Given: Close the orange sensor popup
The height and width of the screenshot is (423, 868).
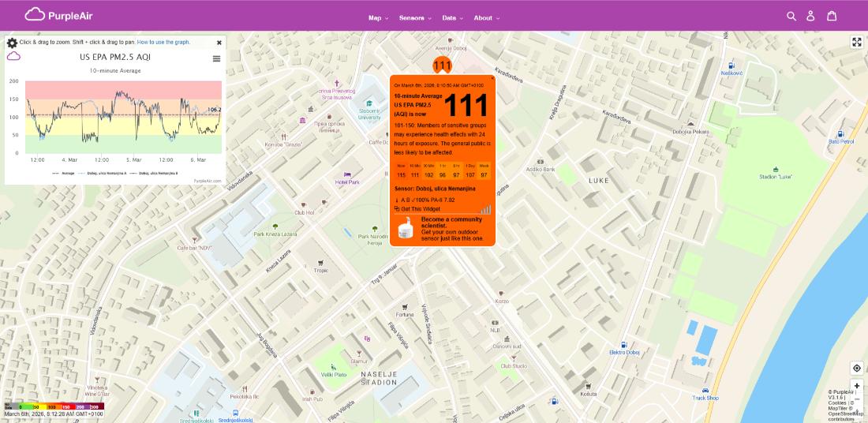Looking at the screenshot, I should click(492, 79).
